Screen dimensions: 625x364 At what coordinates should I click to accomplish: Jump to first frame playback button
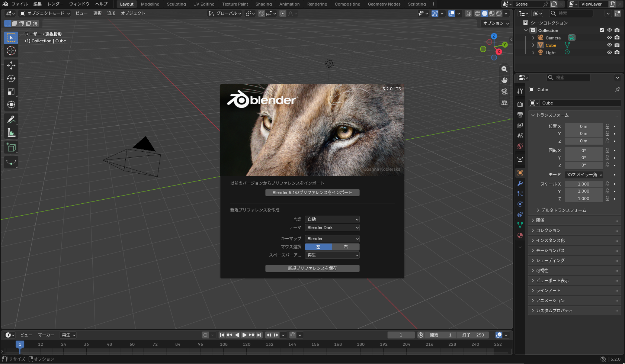(222, 335)
